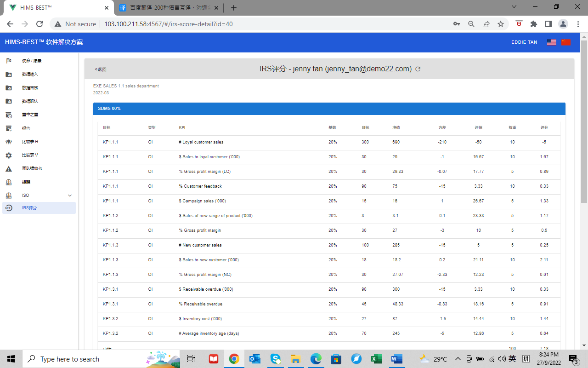The width and height of the screenshot is (588, 368).
Task: Open Chrome's three-dot menu
Action: pos(577,24)
